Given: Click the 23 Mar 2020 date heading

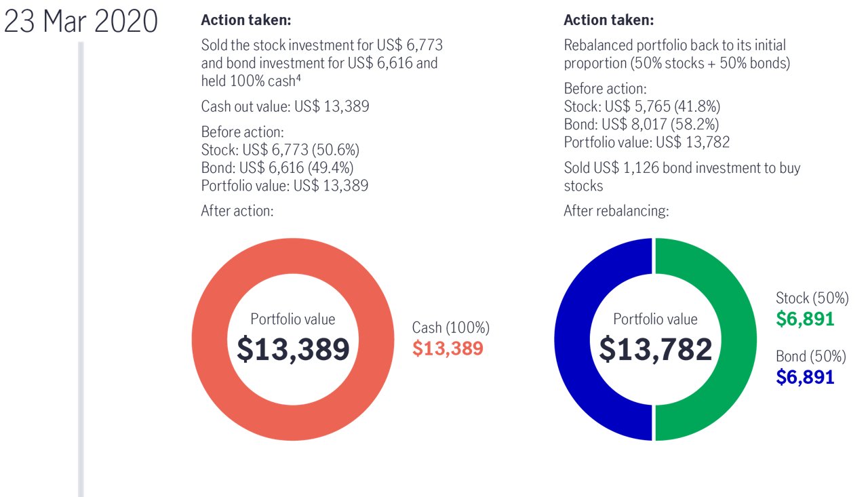Looking at the screenshot, I should click(81, 22).
